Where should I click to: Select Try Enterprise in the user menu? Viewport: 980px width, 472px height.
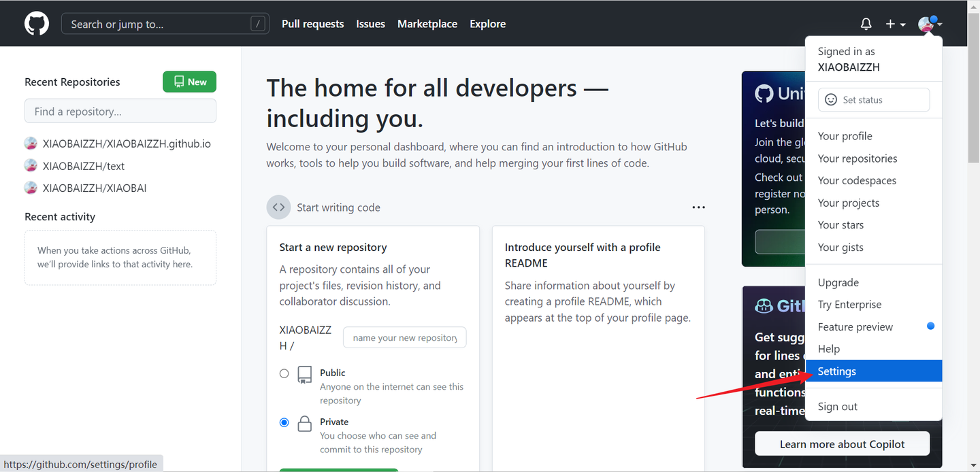[x=874, y=305]
